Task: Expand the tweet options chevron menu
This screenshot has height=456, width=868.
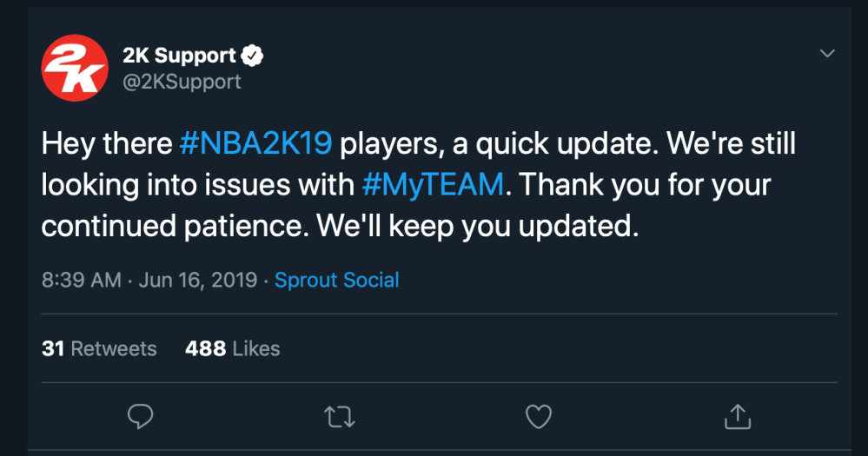Action: 827,55
